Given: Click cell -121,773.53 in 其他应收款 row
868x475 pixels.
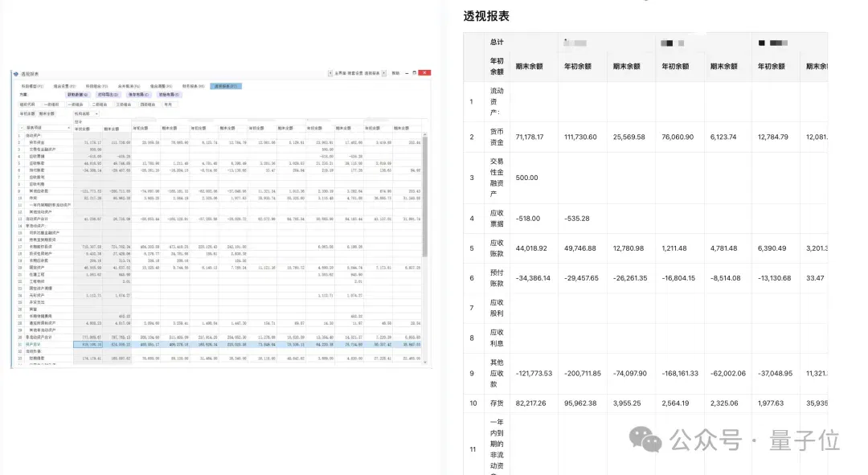Looking at the screenshot, I should (x=534, y=374).
